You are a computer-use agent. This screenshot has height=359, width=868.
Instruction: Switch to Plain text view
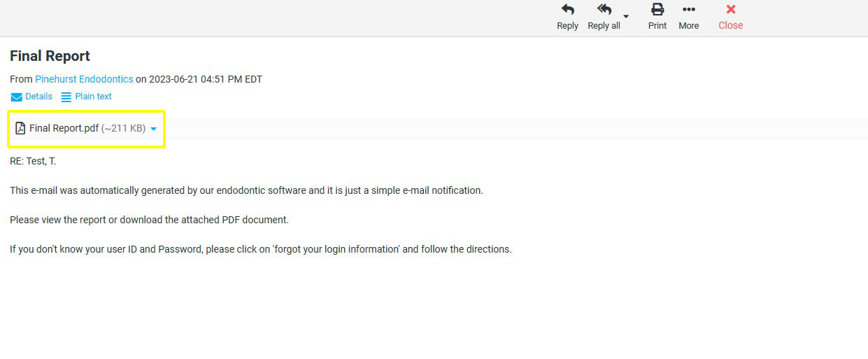[94, 97]
